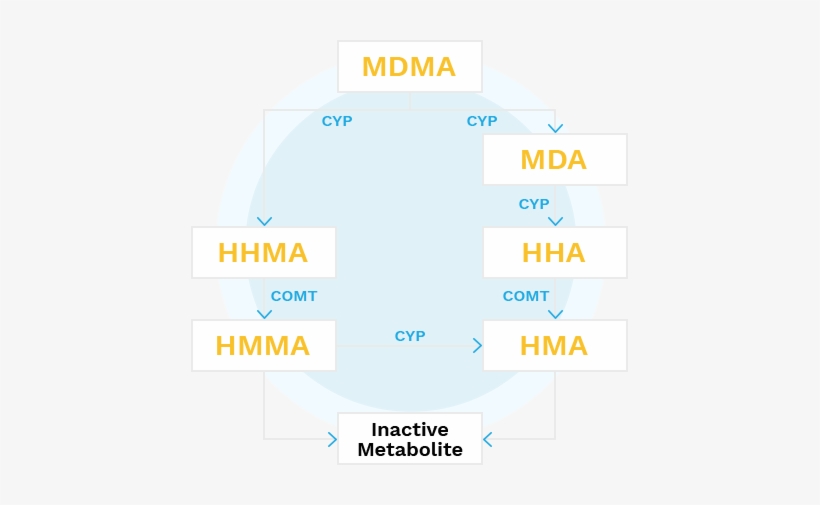Select the MDMA box

[x=409, y=67]
